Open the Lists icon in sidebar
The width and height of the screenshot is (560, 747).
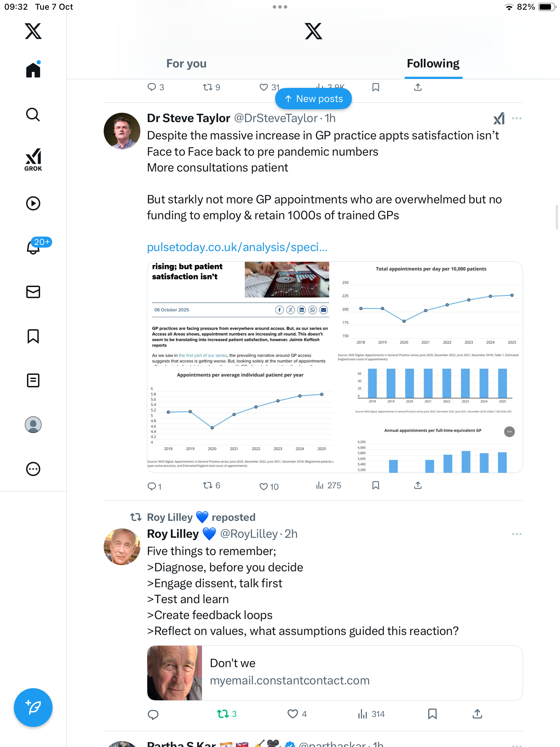(x=33, y=380)
